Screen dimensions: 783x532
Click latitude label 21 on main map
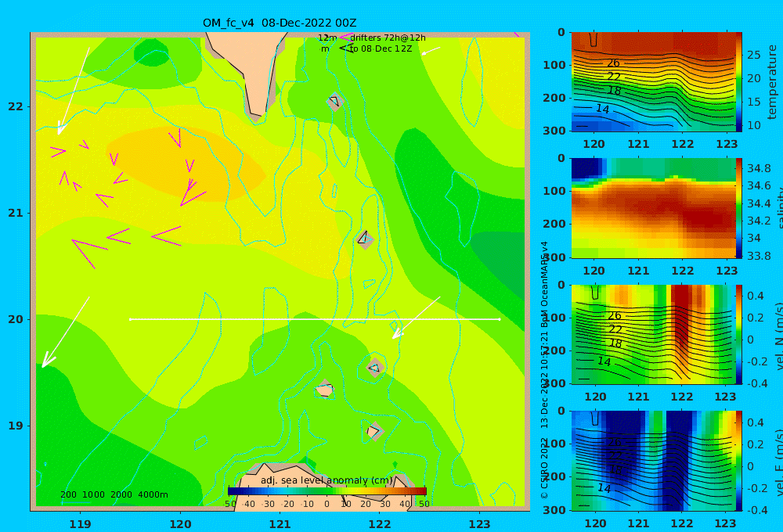tap(16, 213)
